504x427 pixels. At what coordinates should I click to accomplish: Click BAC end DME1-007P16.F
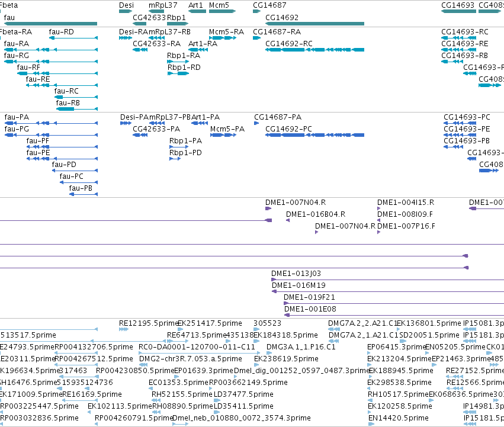point(406,226)
